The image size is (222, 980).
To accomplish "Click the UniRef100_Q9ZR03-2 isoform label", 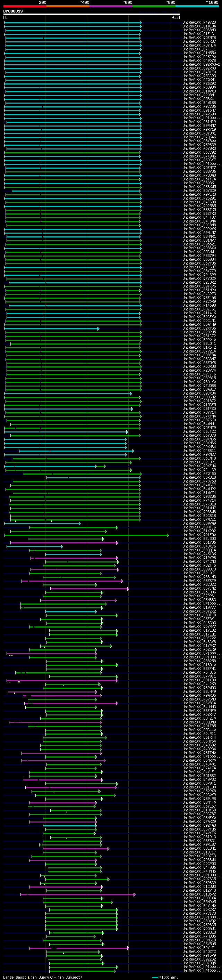I will (201, 64).
